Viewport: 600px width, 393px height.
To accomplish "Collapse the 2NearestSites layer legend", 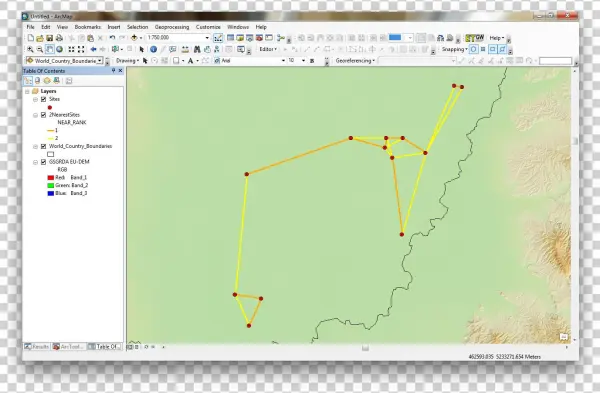I will click(x=35, y=115).
